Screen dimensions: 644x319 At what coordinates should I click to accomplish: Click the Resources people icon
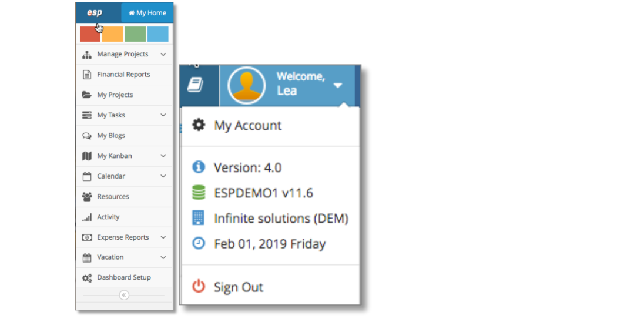[x=86, y=196]
